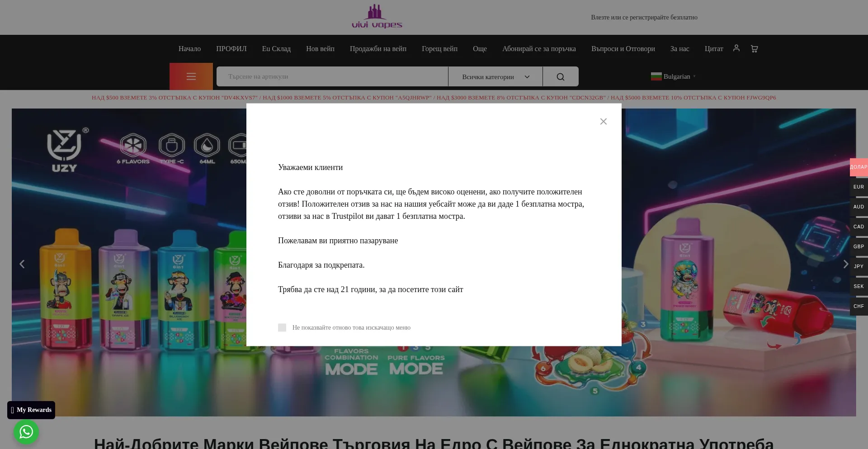
Task: Open the Bulgarian language selector
Action: 674,76
